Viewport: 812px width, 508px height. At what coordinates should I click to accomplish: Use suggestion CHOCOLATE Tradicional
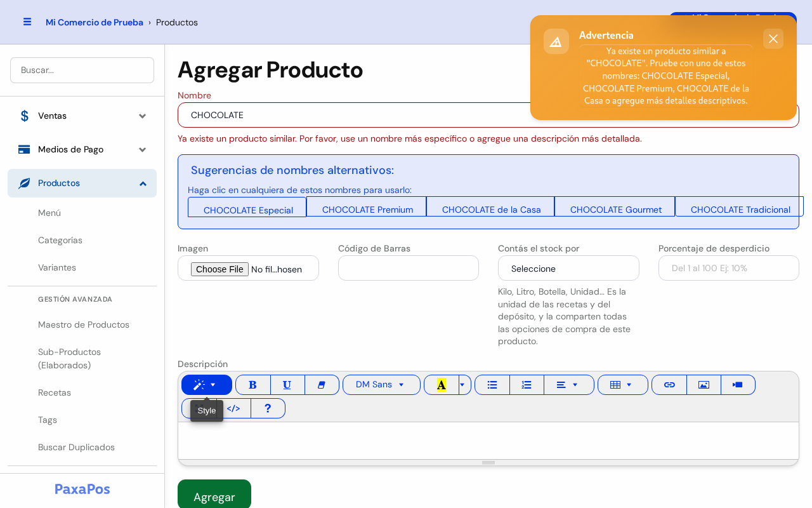(x=739, y=207)
